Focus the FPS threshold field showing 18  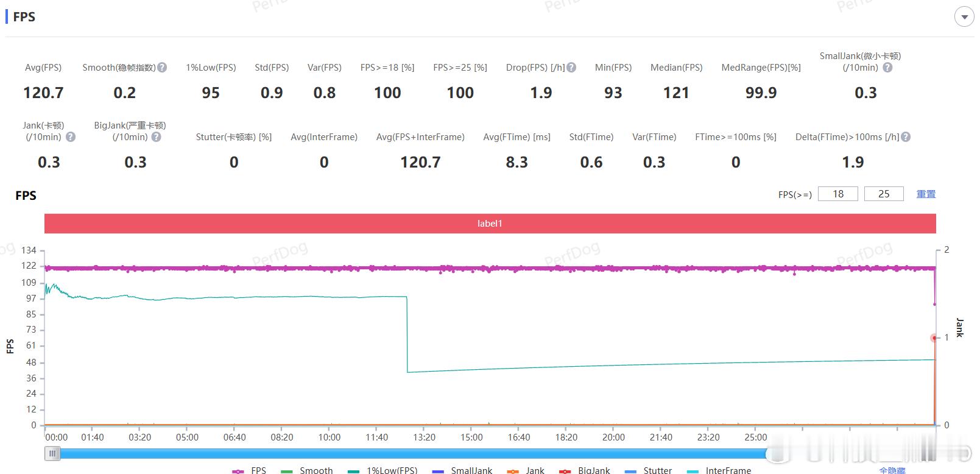click(x=838, y=194)
